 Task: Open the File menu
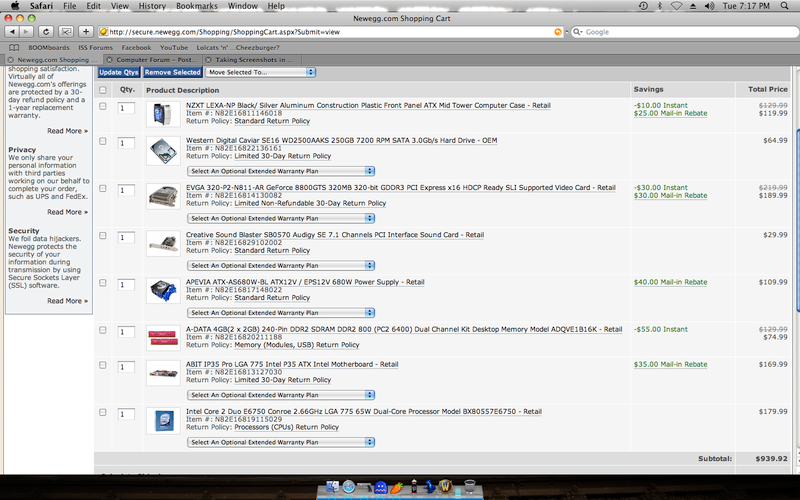pyautogui.click(x=69, y=6)
